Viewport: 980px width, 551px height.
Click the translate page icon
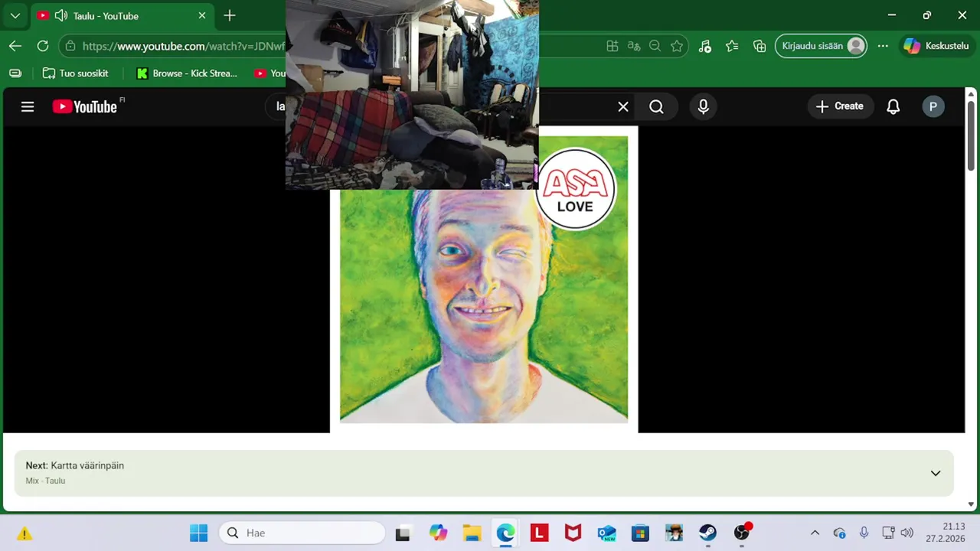click(634, 46)
